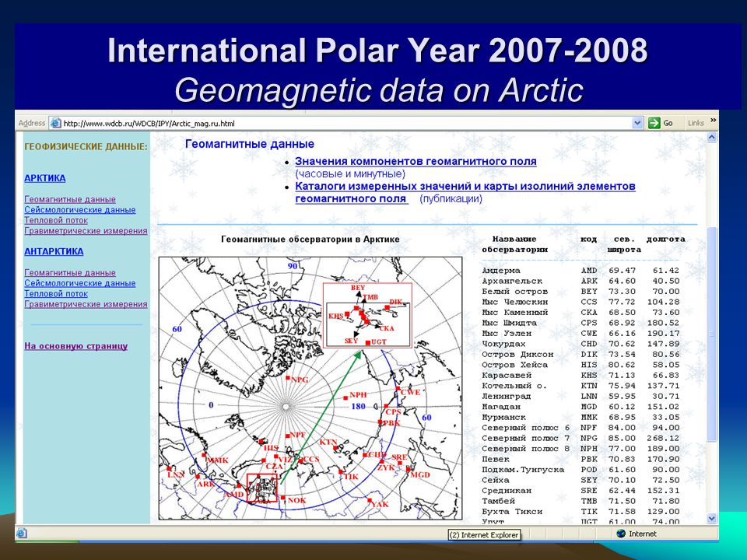Click the Чокурдах observatory row
This screenshot has width=747, height=560.
coord(580,344)
